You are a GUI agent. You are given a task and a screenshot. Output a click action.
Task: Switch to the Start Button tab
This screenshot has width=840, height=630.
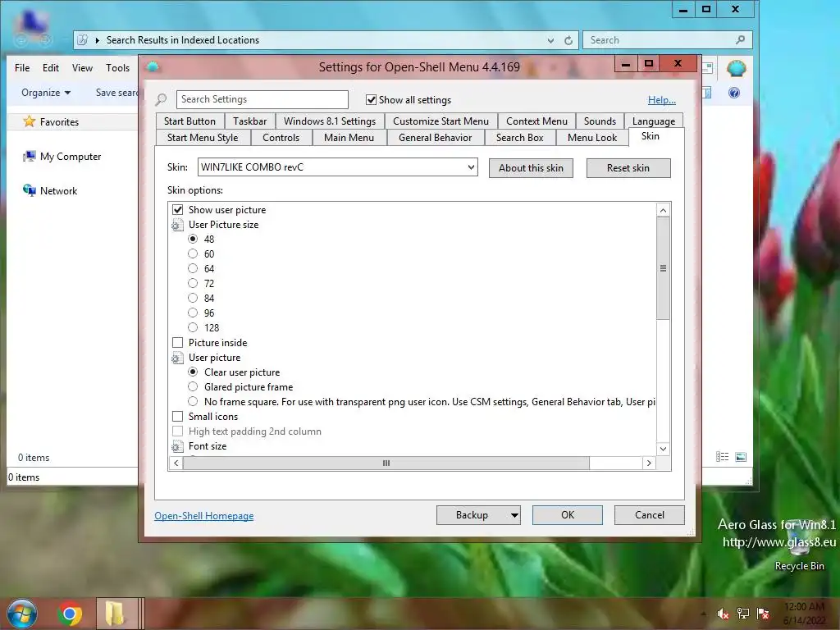[x=189, y=121]
